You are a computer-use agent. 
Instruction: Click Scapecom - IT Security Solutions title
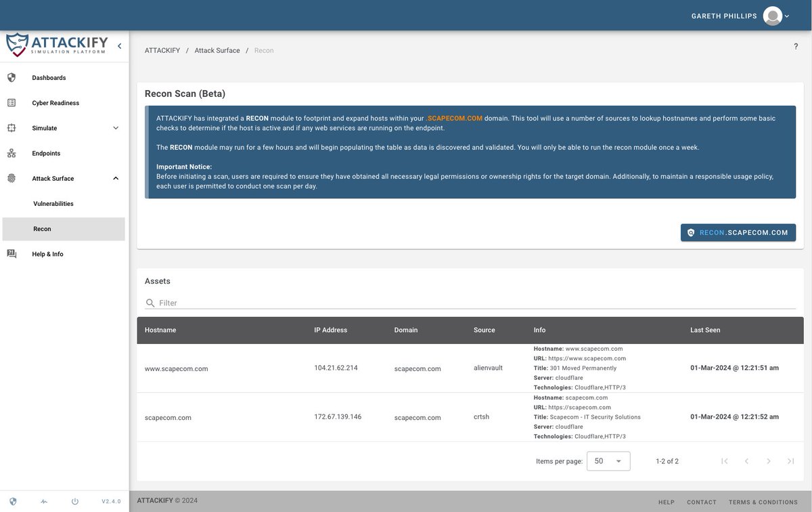click(x=595, y=417)
